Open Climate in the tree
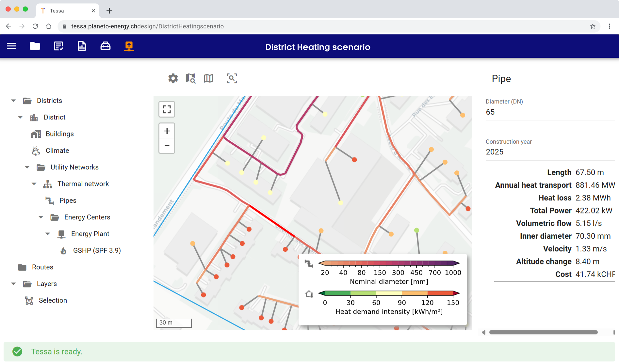 coord(57,150)
